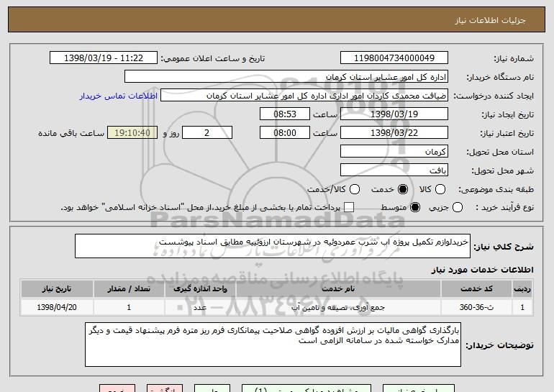This screenshot has width=554, height=392.
Task: Click the unit cell عدد
Action: tap(200, 307)
